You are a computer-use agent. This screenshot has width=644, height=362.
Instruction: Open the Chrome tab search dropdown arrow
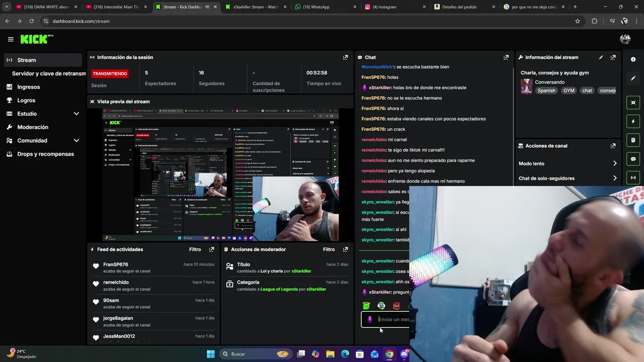point(7,7)
